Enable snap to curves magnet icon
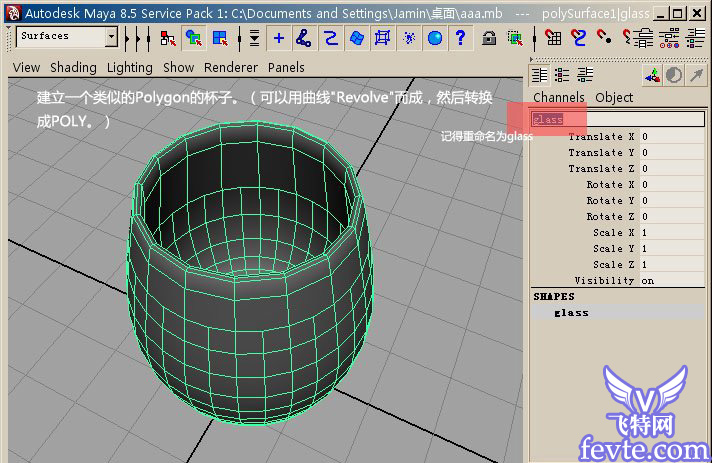The width and height of the screenshot is (712, 463). (578, 38)
